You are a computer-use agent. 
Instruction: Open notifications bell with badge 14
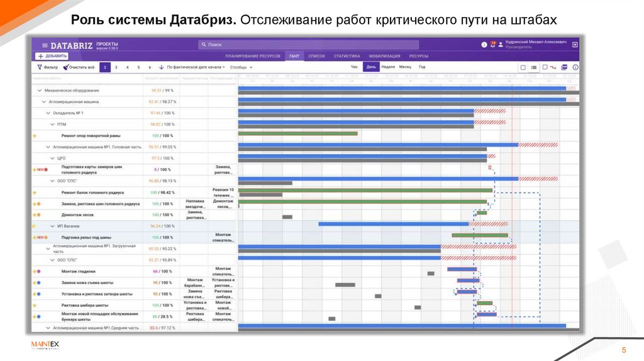pos(493,44)
